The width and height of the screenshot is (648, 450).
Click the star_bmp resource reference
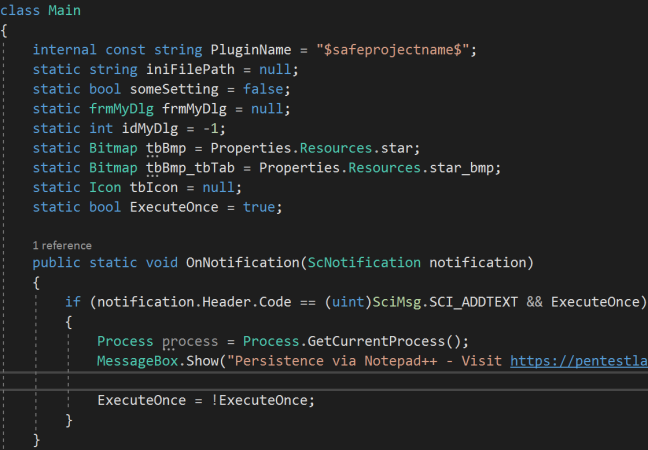pos(462,168)
